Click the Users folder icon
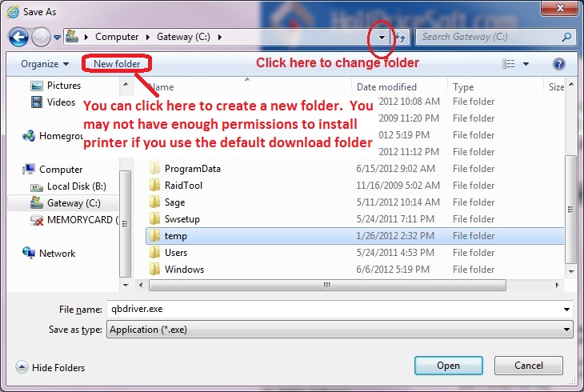584x392 pixels. (x=154, y=252)
